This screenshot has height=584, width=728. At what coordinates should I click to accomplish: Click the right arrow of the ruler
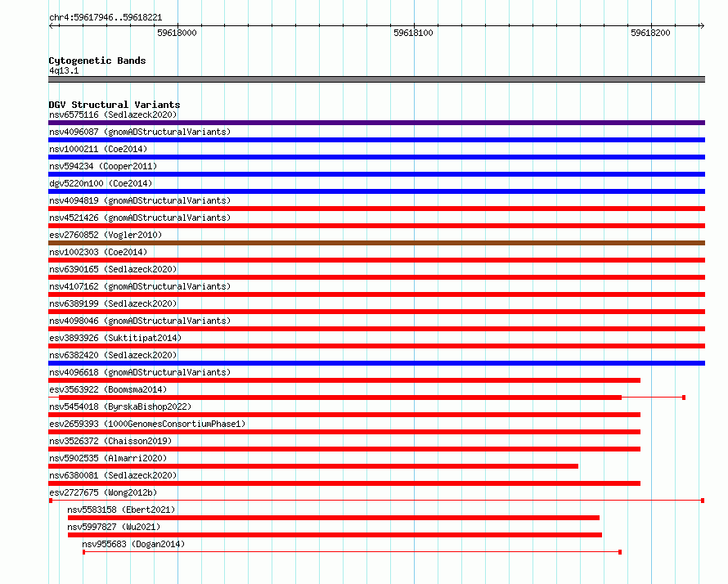(702, 25)
